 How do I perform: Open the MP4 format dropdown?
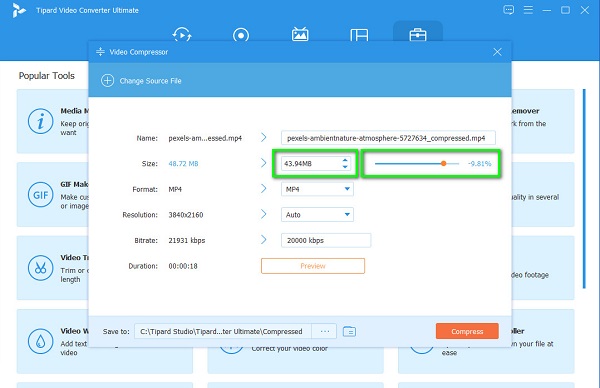pos(317,189)
